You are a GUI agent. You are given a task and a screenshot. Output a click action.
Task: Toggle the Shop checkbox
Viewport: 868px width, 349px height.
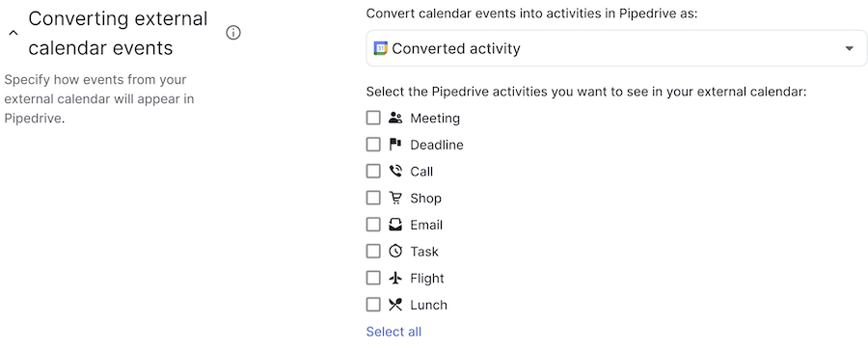pos(373,198)
